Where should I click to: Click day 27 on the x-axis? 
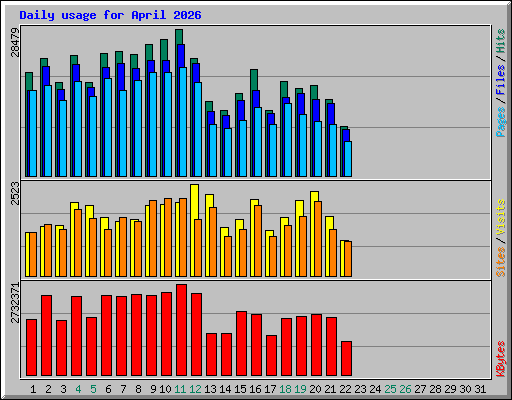pos(420,389)
